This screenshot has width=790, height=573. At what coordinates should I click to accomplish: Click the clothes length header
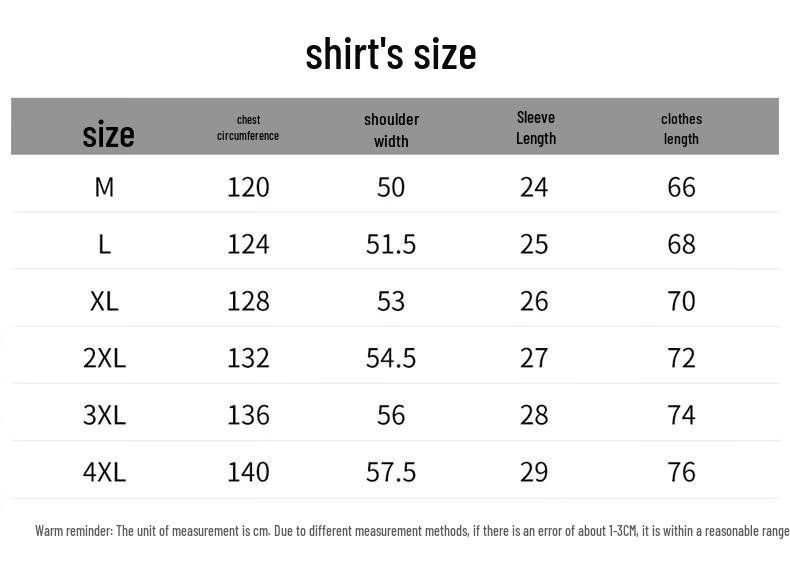pyautogui.click(x=681, y=129)
